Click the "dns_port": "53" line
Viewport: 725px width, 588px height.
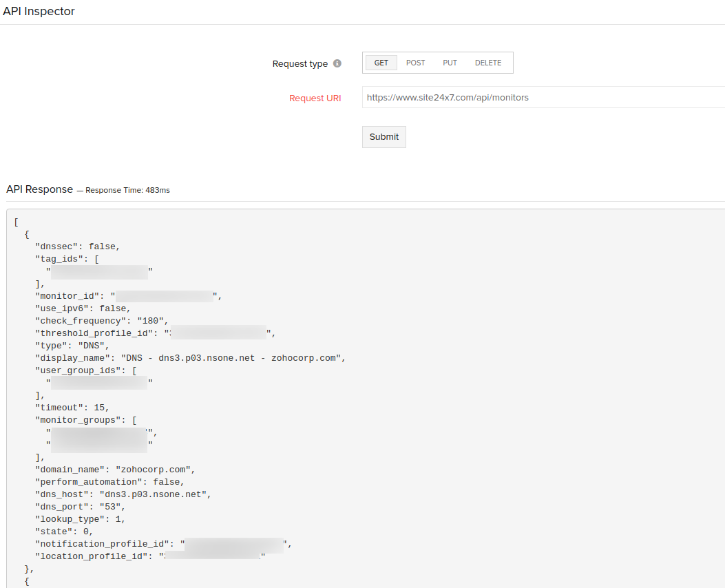coord(81,507)
